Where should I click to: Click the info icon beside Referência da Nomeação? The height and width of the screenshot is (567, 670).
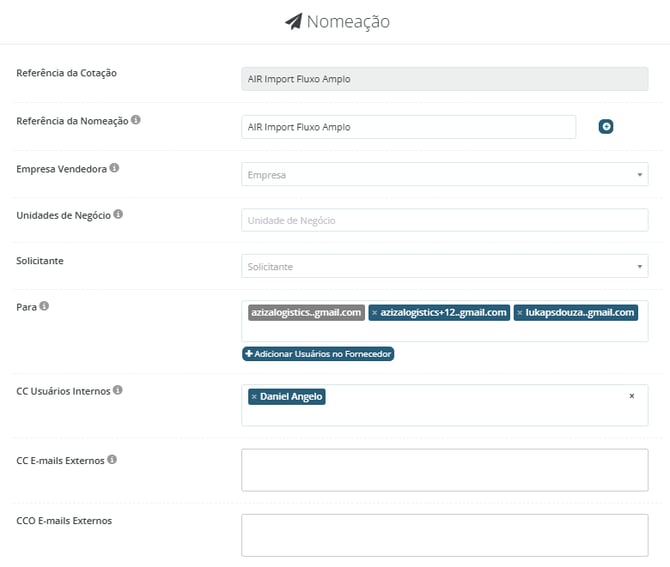[136, 120]
